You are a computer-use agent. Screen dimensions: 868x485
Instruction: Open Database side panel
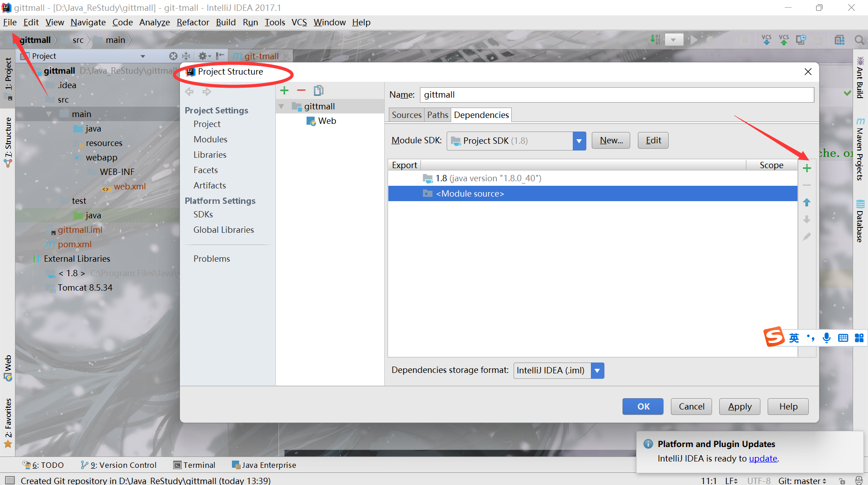pos(860,221)
